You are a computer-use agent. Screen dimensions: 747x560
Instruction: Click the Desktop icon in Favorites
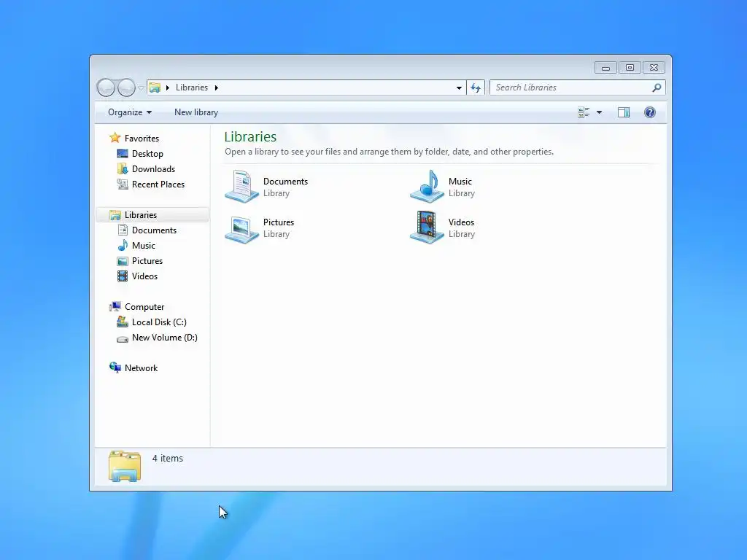(123, 154)
